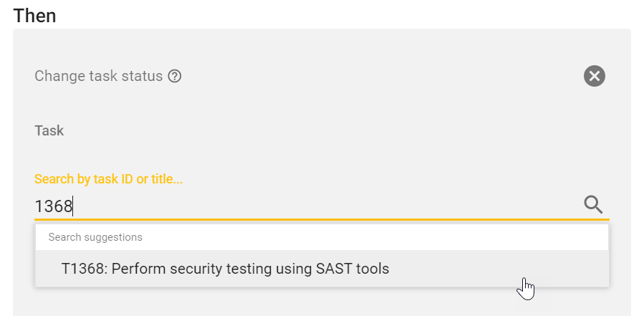Click the T1368 task ID in suggestion

(83, 269)
